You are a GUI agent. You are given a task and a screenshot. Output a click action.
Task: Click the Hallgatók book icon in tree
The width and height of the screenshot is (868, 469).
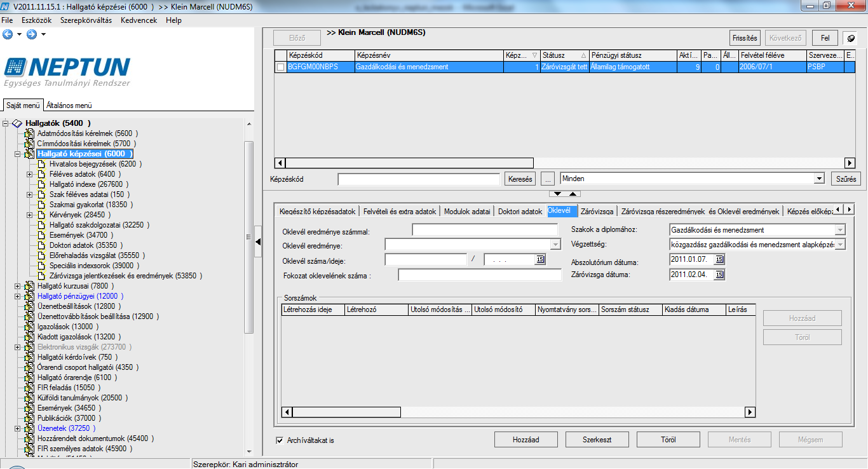pyautogui.click(x=18, y=123)
